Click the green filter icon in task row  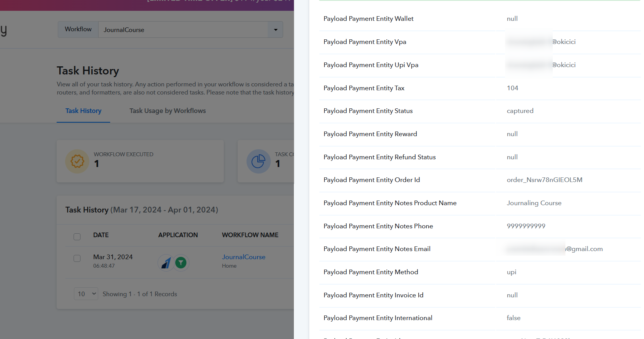pos(181,263)
